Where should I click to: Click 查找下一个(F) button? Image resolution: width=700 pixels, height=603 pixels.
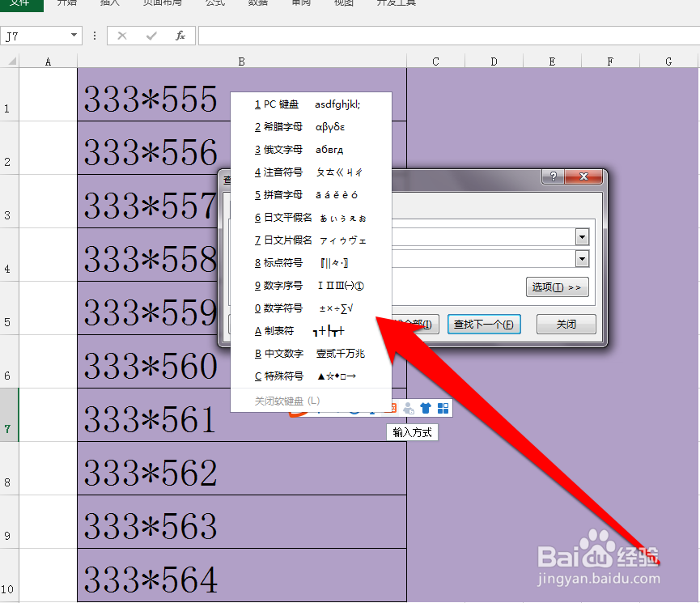pyautogui.click(x=484, y=325)
